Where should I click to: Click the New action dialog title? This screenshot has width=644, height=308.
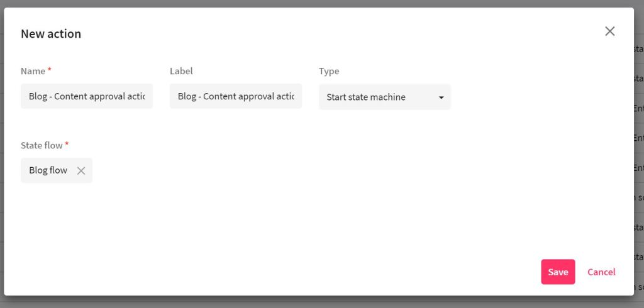click(51, 34)
